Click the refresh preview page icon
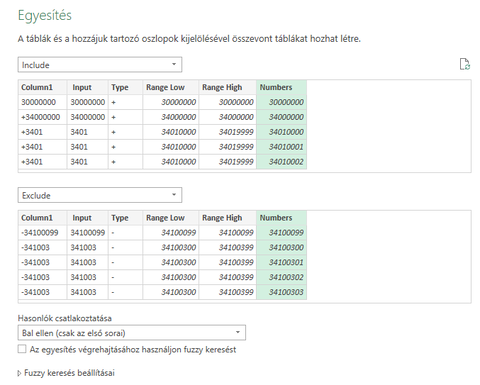480x385 pixels. [x=465, y=64]
